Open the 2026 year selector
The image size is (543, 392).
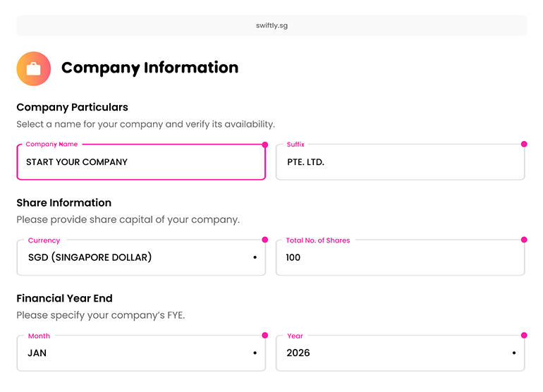click(400, 353)
